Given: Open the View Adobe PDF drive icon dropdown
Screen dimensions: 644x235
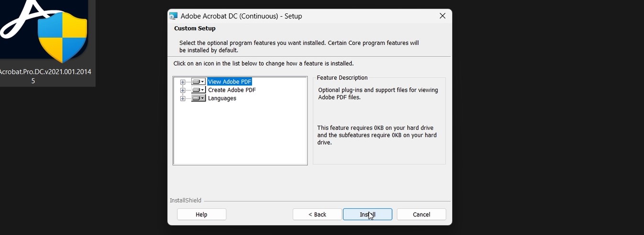Looking at the screenshot, I should [198, 82].
